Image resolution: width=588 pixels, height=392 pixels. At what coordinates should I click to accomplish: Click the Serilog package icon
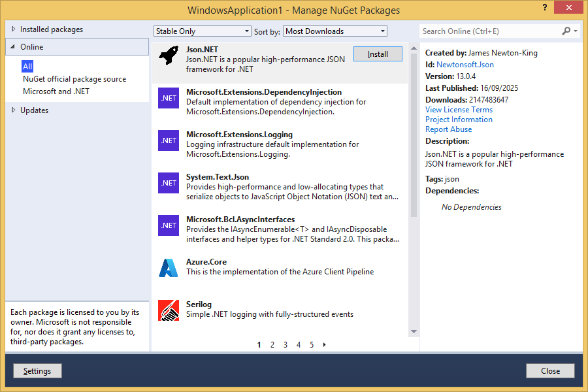[x=169, y=310]
